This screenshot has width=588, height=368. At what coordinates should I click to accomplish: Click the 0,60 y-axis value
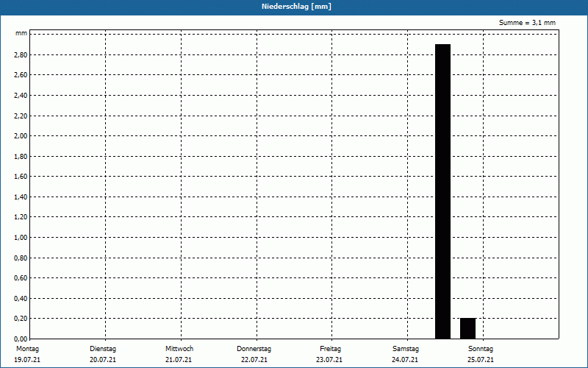tap(21, 278)
